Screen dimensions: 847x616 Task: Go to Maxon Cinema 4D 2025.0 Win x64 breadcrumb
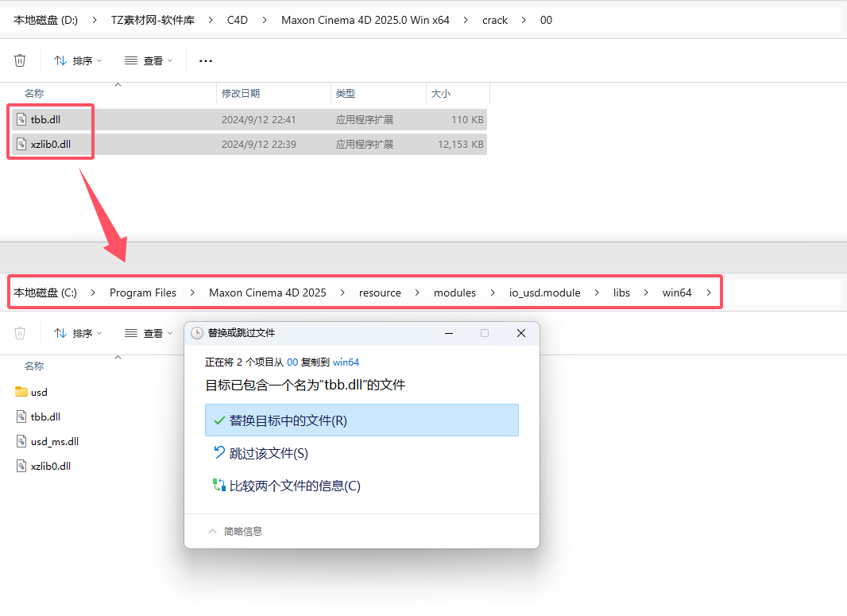[365, 20]
